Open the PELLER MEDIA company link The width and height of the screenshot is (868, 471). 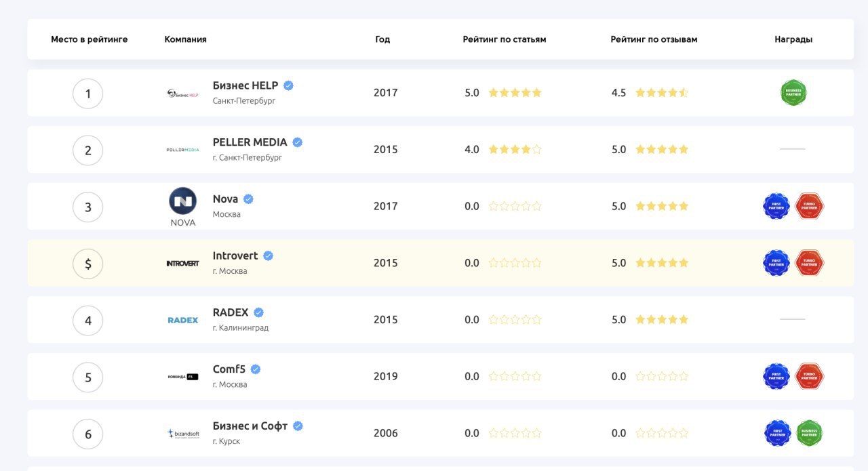tap(250, 142)
